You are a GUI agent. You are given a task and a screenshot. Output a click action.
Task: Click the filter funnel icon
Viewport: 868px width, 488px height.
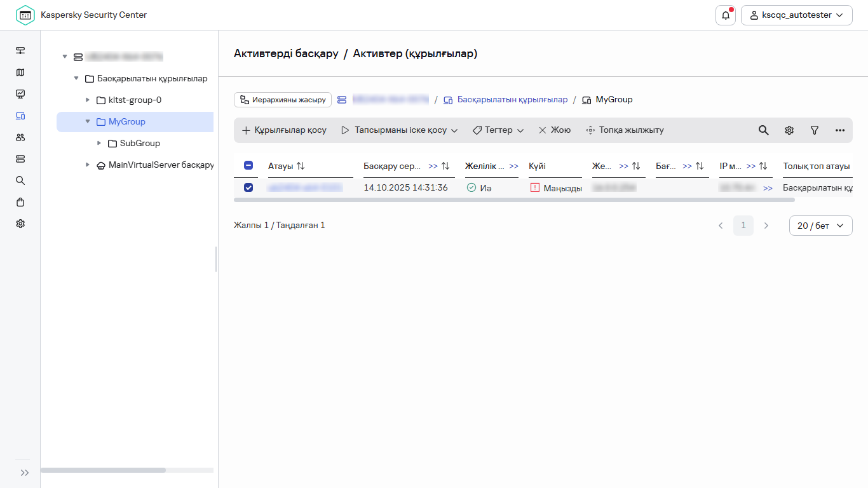pos(815,130)
